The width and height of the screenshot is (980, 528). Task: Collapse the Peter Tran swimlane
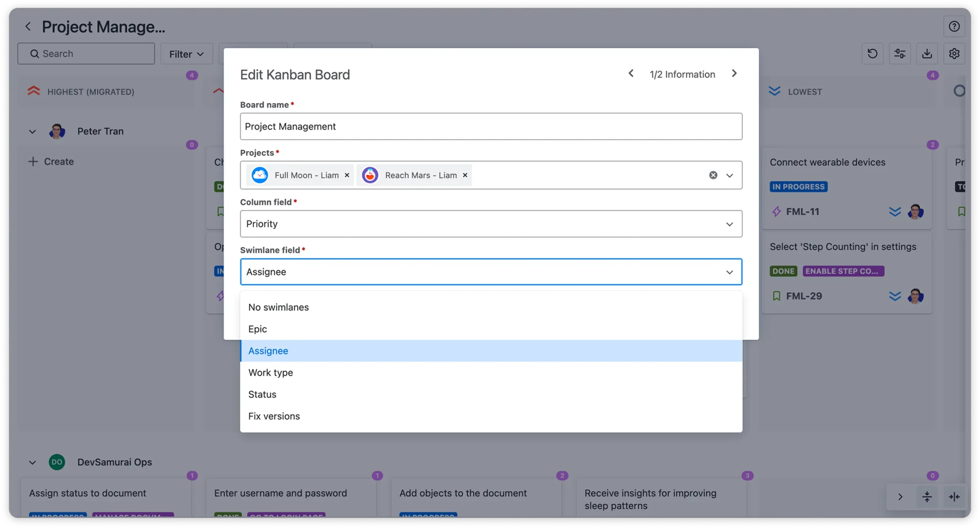coord(32,132)
